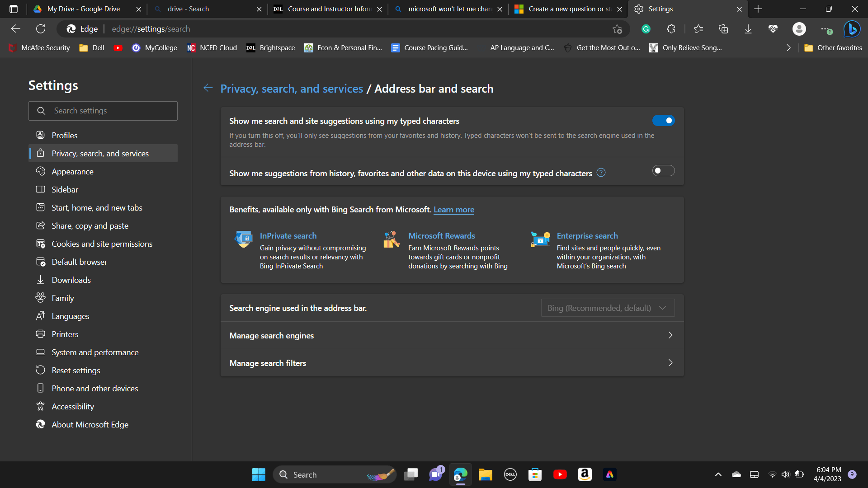
Task: Switch to the My Drive - Google Drive tab
Action: point(84,9)
